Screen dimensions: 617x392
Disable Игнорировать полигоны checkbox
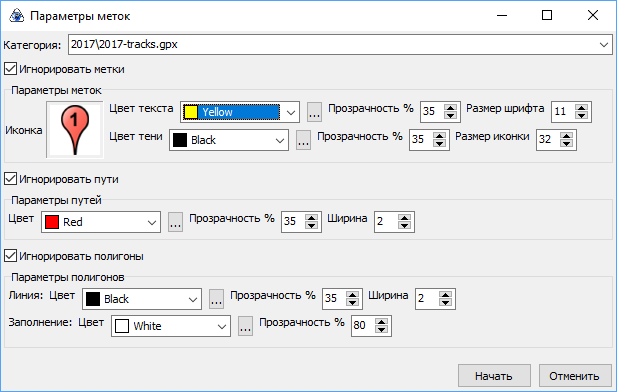10,256
